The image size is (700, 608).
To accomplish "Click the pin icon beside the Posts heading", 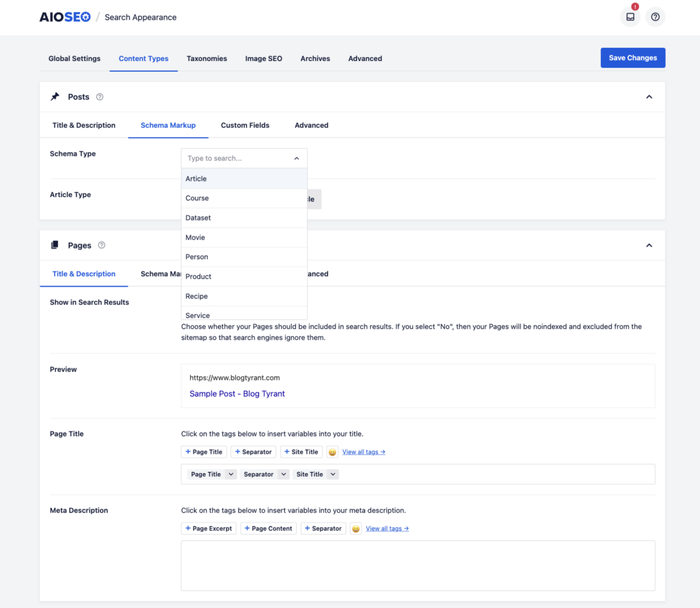I will coord(55,96).
